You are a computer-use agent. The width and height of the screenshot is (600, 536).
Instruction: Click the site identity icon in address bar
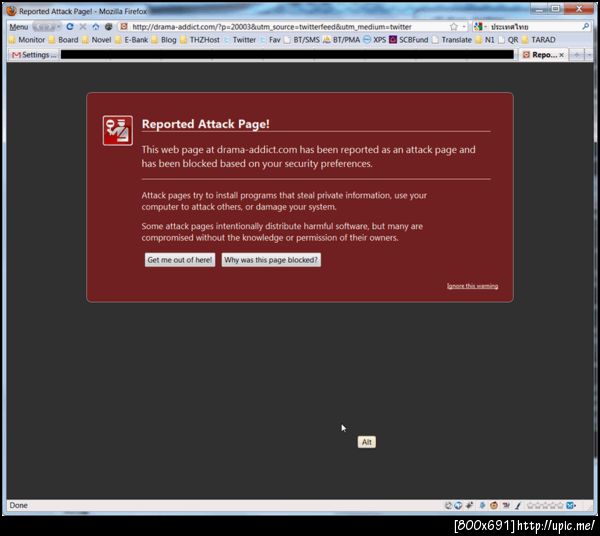(124, 26)
